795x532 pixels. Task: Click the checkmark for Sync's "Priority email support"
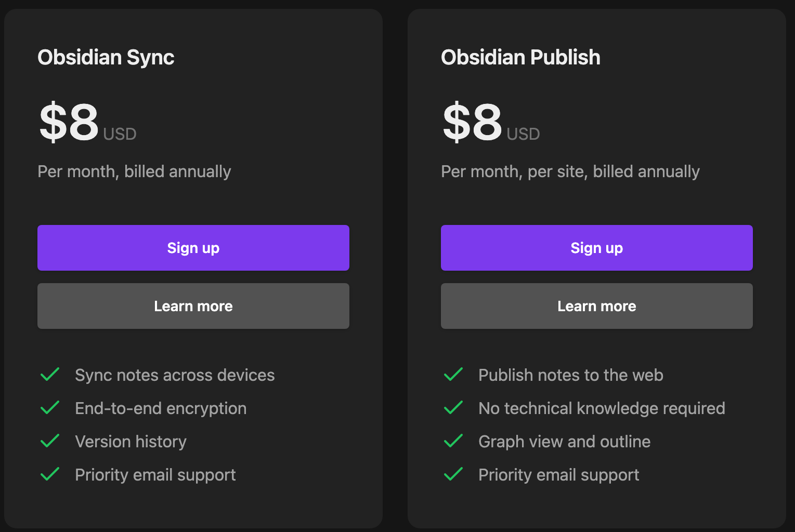point(50,474)
